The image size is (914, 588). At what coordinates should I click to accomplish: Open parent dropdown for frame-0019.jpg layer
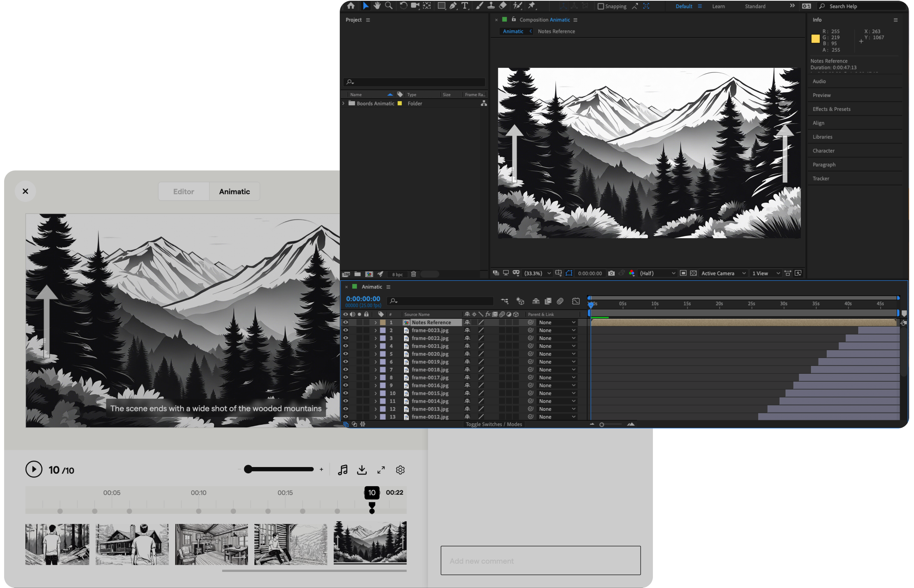[557, 362]
